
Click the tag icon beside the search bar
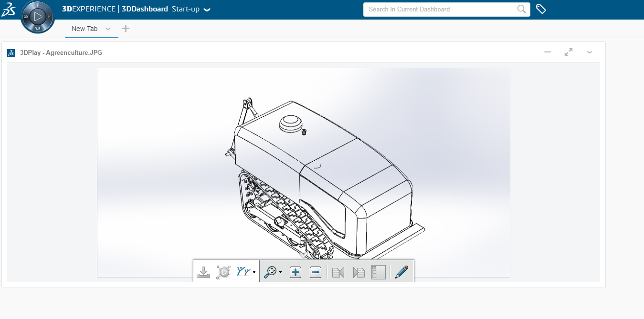pos(541,9)
